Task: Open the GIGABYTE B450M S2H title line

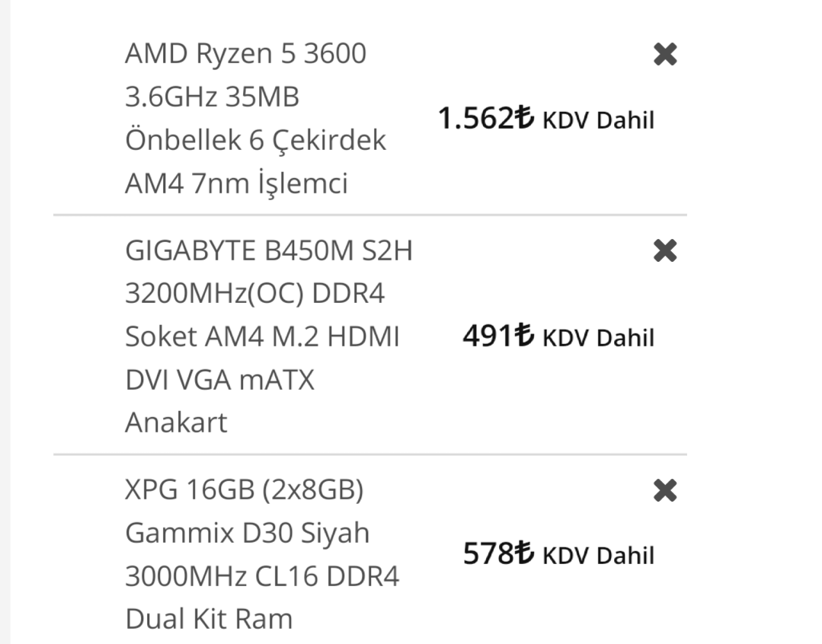Action: [x=268, y=250]
